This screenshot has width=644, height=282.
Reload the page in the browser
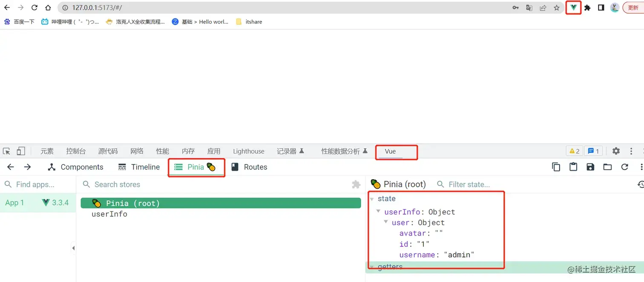pos(34,8)
